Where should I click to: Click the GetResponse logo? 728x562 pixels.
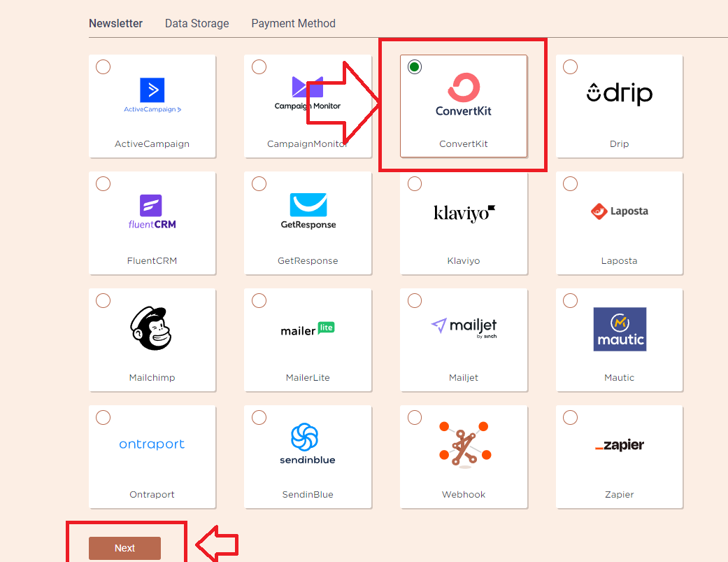tap(308, 211)
